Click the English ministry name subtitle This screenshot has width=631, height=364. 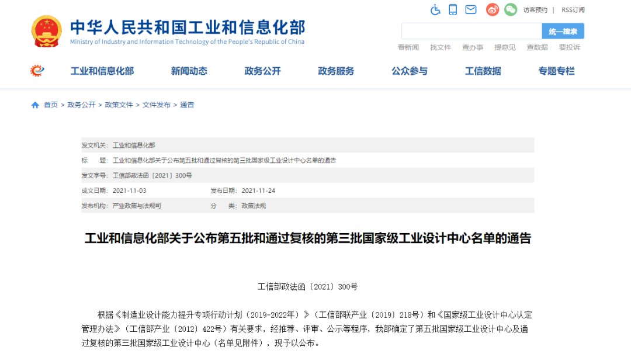(187, 42)
